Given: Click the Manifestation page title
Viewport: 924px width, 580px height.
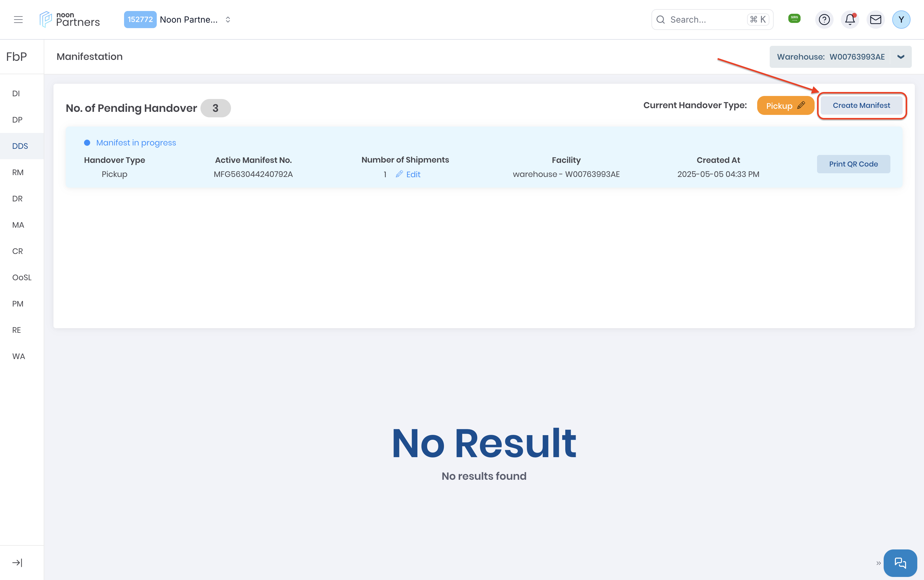Looking at the screenshot, I should pyautogui.click(x=89, y=57).
